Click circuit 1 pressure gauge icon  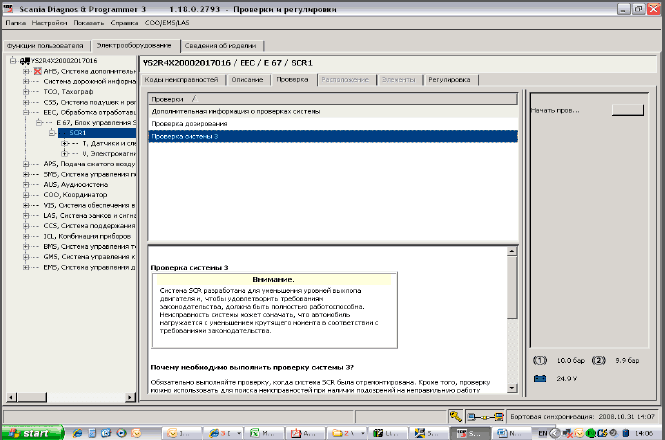tap(539, 359)
